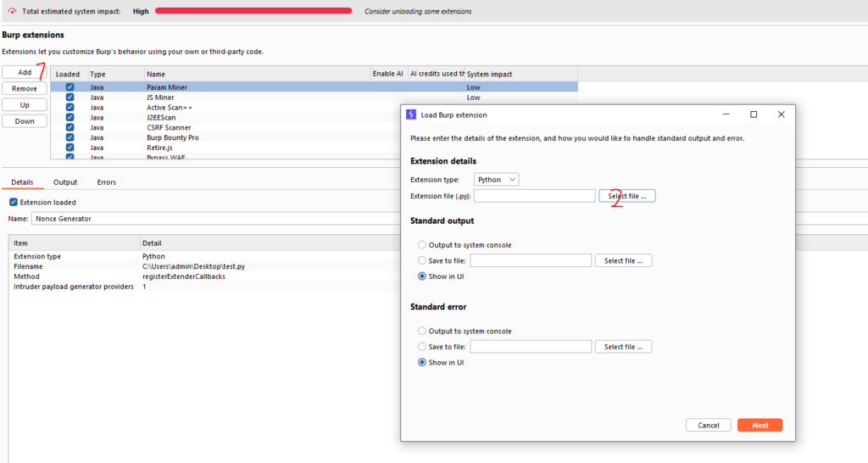
Task: Select Standard error to system console
Action: pos(422,332)
